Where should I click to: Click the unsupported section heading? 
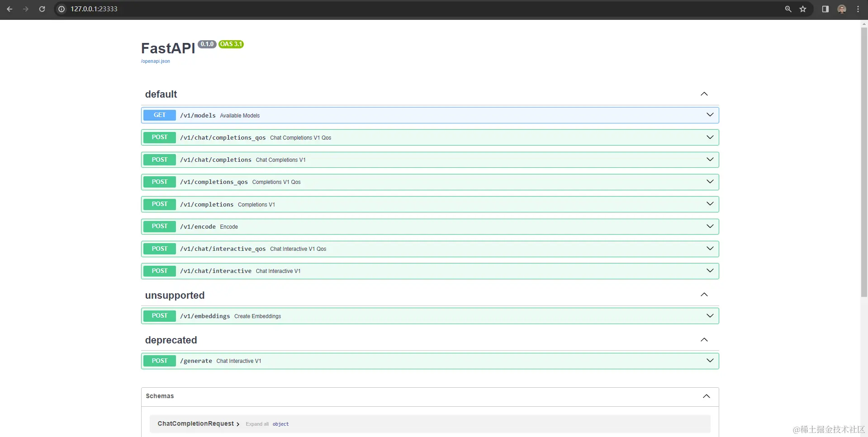(175, 295)
